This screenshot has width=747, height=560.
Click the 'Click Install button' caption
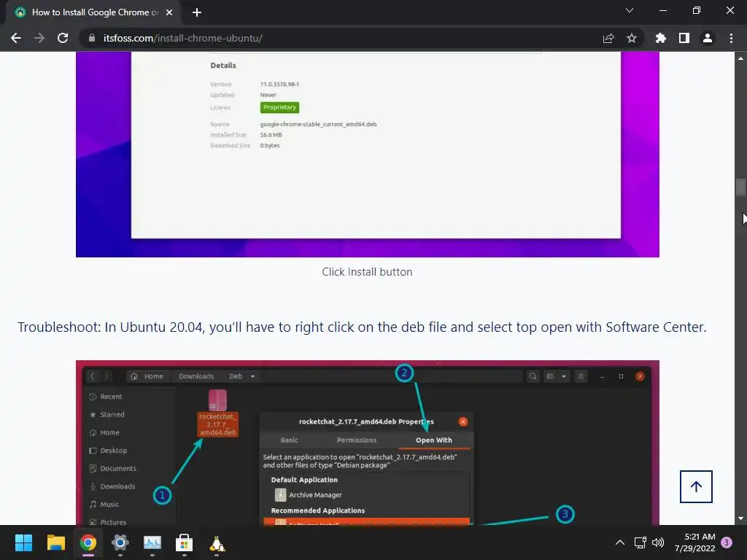(x=367, y=272)
